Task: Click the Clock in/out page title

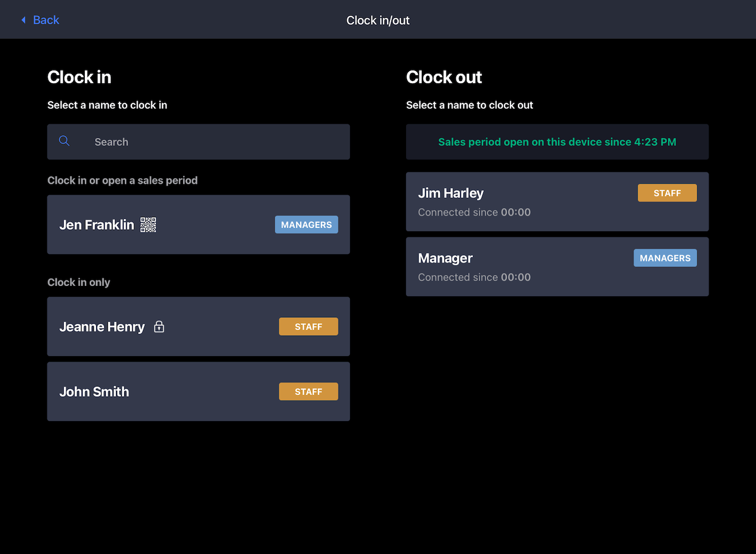Action: pos(377,21)
